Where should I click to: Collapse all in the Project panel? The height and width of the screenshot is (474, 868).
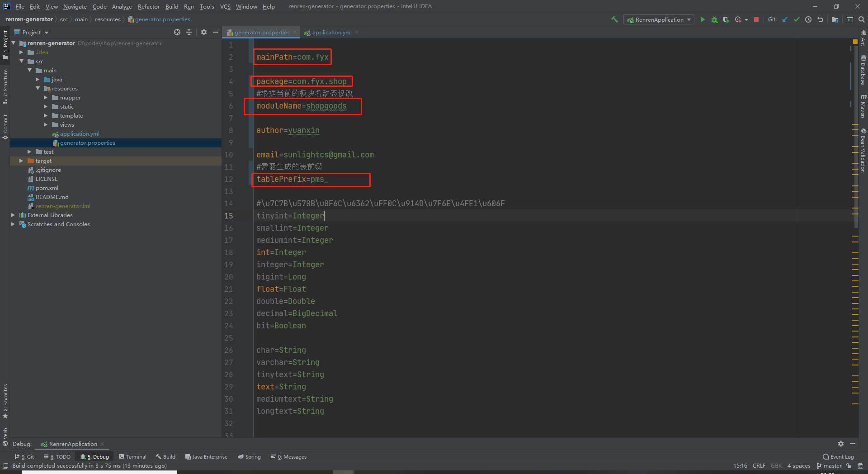pos(189,32)
